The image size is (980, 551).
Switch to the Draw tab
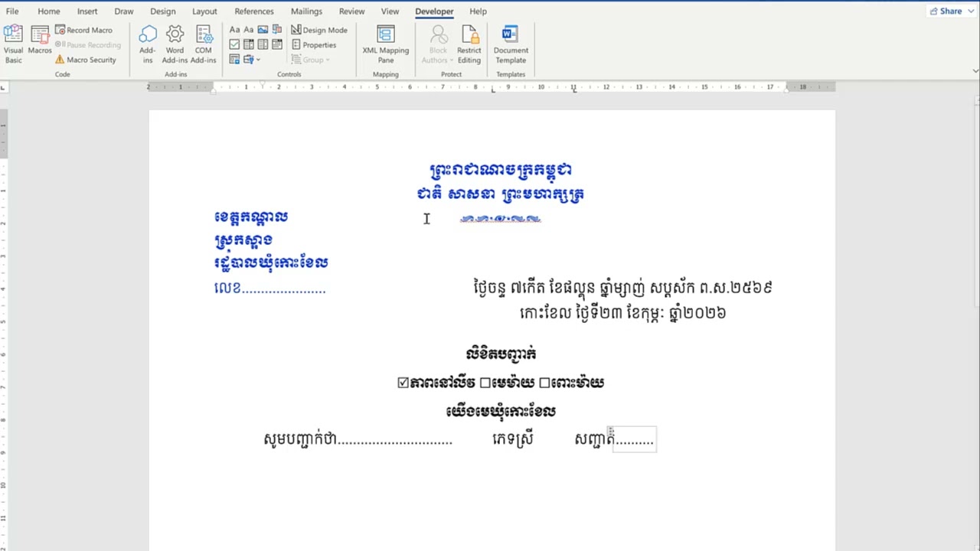pos(124,11)
